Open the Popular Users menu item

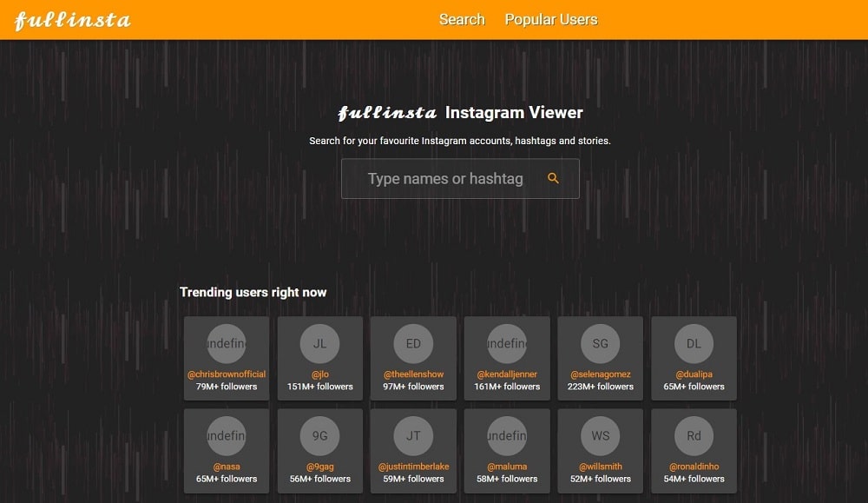pyautogui.click(x=551, y=19)
